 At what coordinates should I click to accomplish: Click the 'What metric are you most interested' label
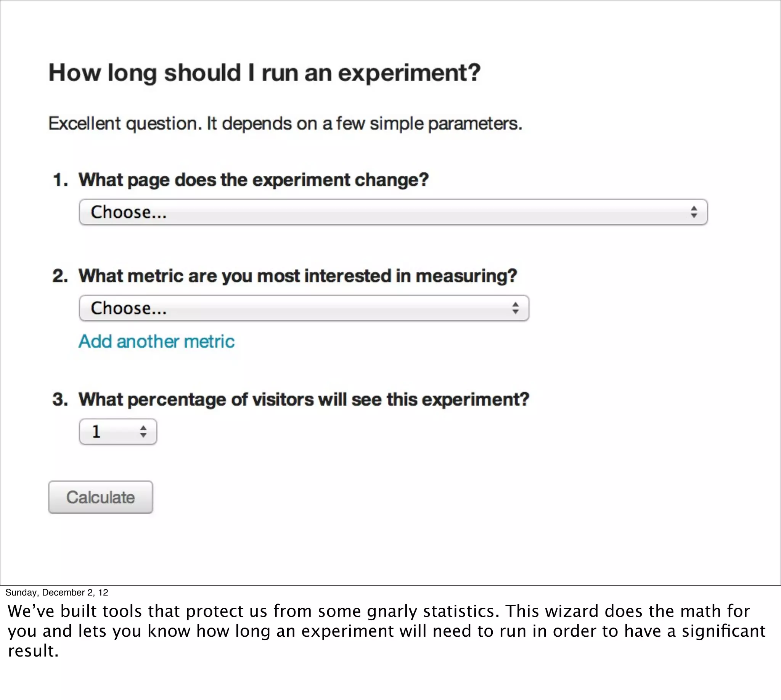298,276
